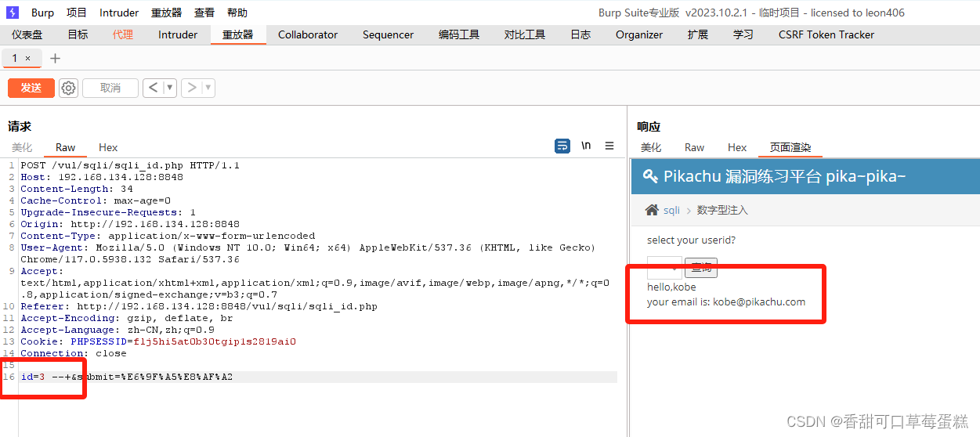Open the 项目 menu
This screenshot has width=980, height=437.
(77, 13)
